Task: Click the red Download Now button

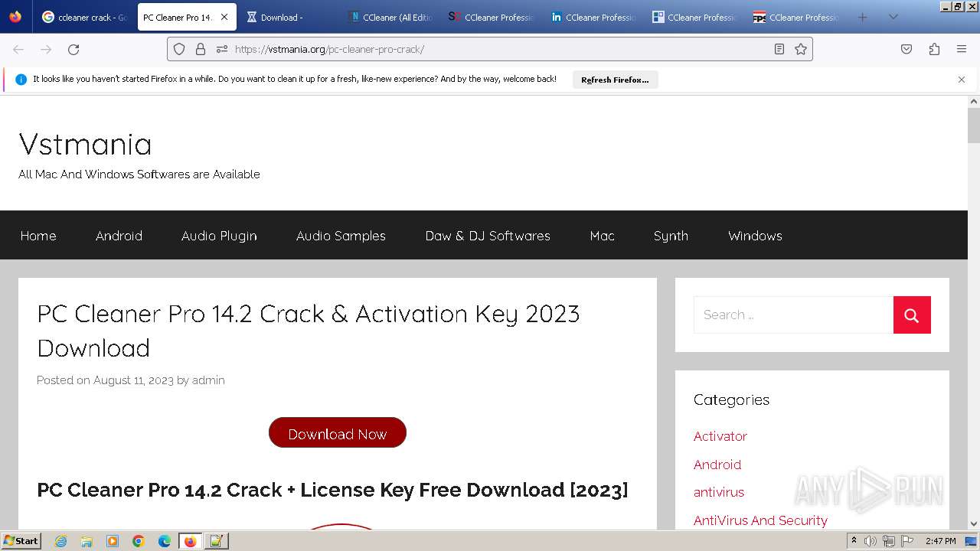Action: (x=338, y=433)
